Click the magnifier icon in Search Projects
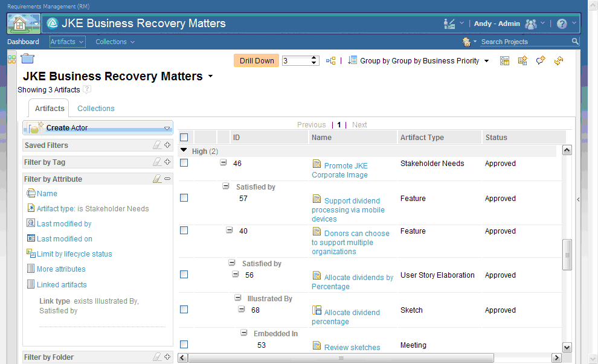Viewport: 598px width, 364px height. 575,41
